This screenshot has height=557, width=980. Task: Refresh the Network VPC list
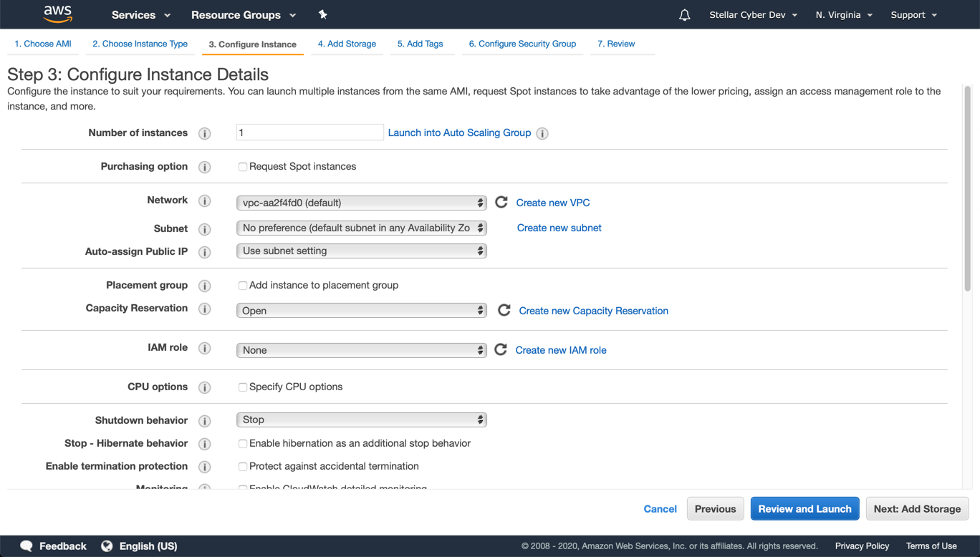click(501, 203)
